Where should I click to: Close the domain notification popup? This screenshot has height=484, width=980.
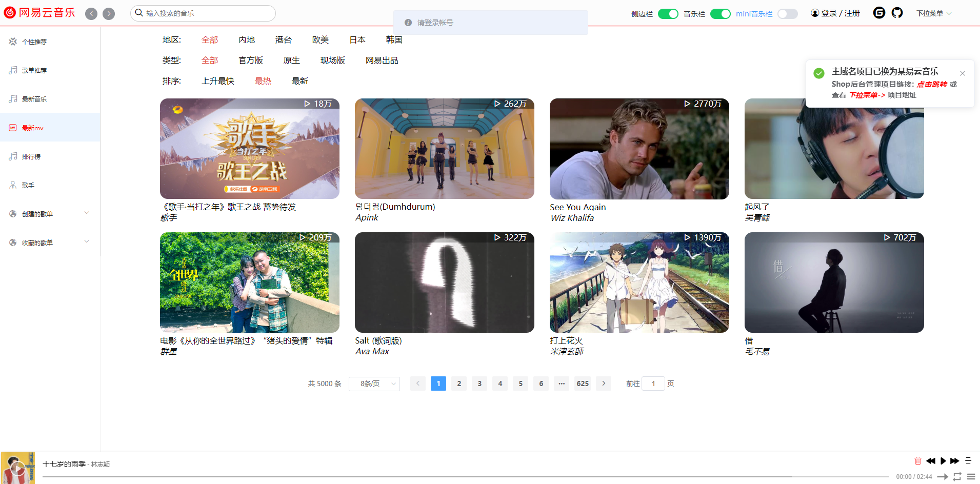[x=963, y=73]
